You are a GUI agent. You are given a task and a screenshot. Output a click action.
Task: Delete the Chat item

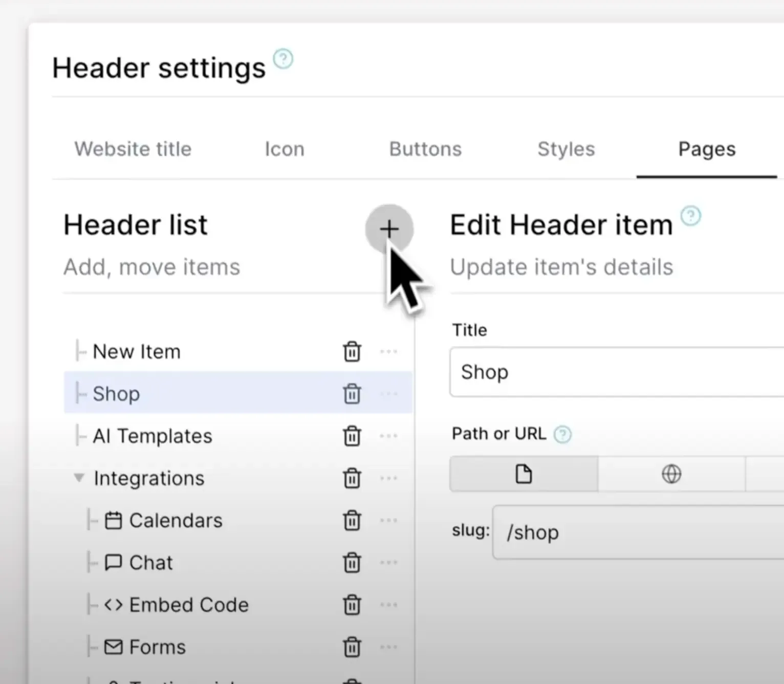click(352, 563)
